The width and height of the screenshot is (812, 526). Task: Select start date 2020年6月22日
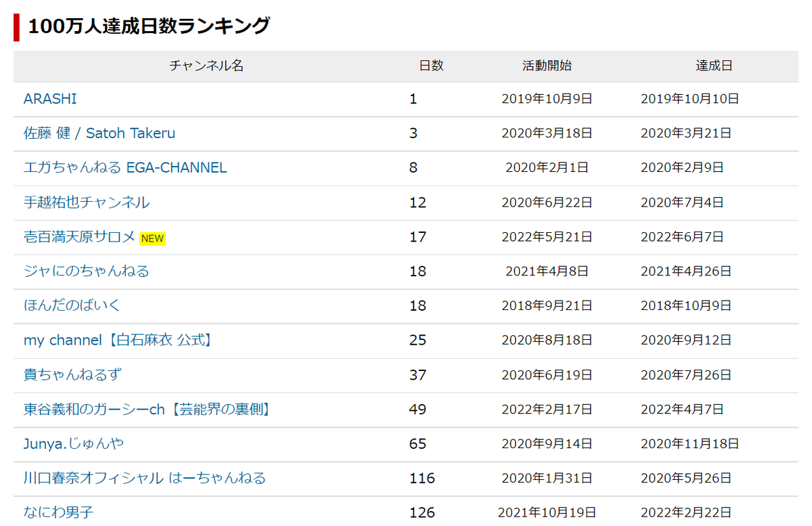[547, 202]
